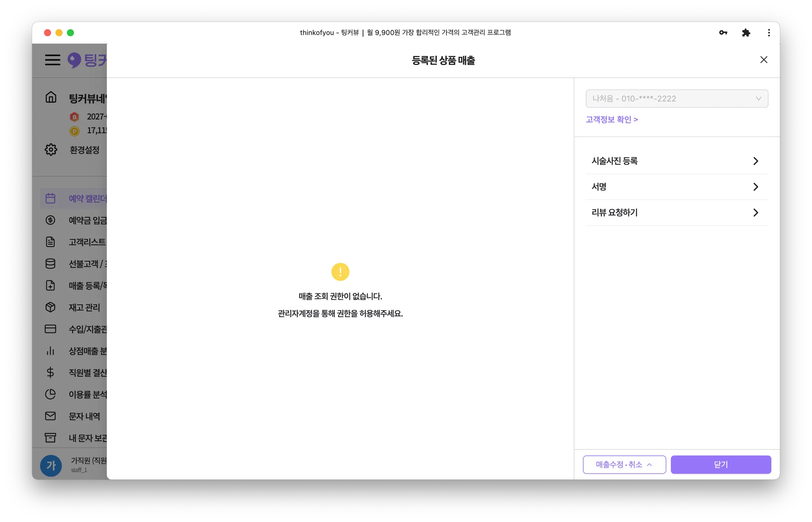Expand 서명 row chevron
Viewport: 812px width, 522px height.
click(x=755, y=187)
